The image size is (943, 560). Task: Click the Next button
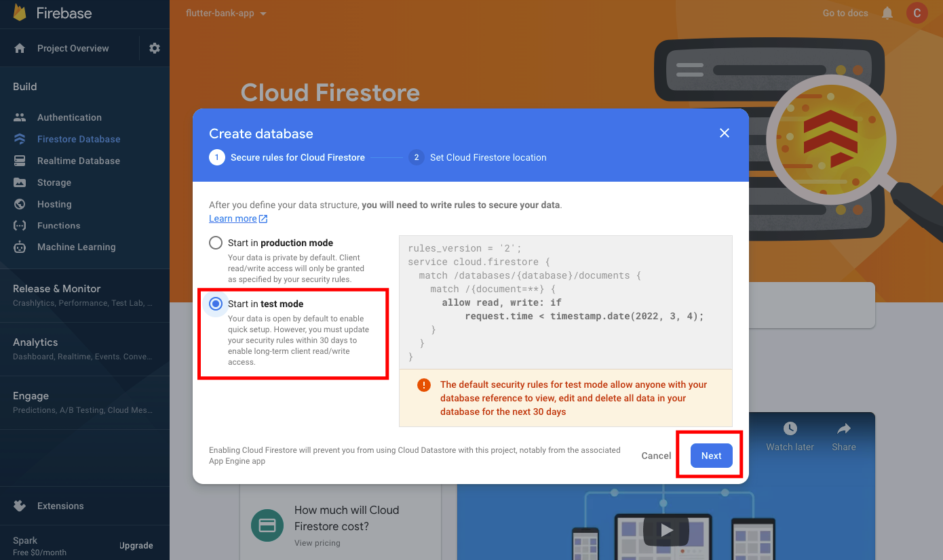coord(711,456)
